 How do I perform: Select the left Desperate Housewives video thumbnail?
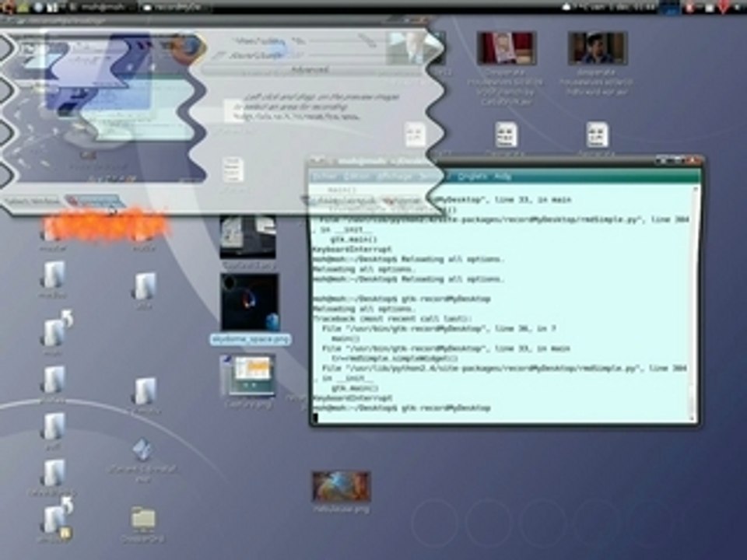coord(507,47)
